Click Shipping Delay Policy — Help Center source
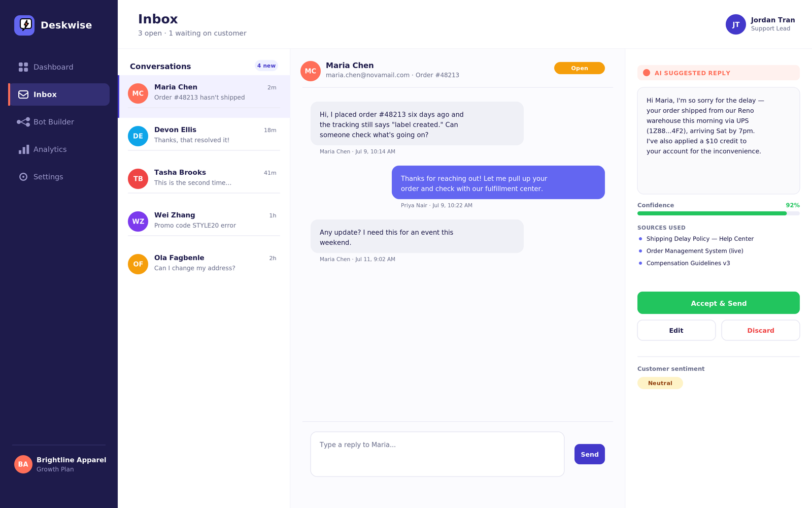The height and width of the screenshot is (508, 812). click(700, 239)
